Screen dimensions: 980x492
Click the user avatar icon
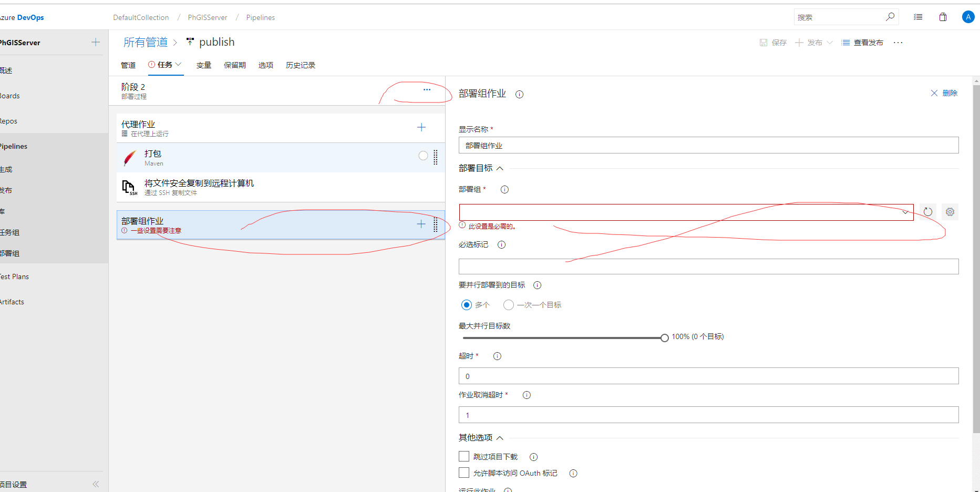point(968,17)
